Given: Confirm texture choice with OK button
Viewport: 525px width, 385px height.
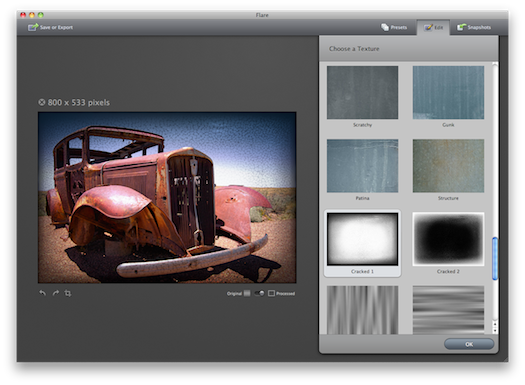Looking at the screenshot, I should coord(469,344).
